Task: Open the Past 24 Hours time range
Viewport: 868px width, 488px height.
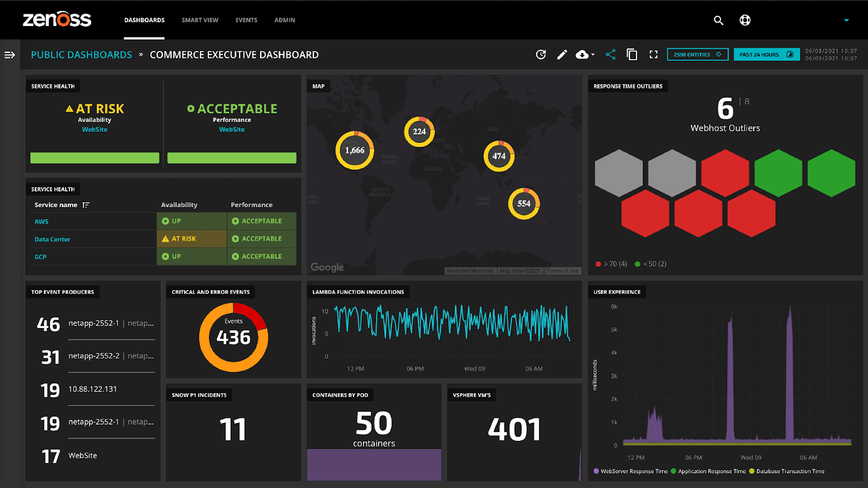Action: [x=767, y=54]
